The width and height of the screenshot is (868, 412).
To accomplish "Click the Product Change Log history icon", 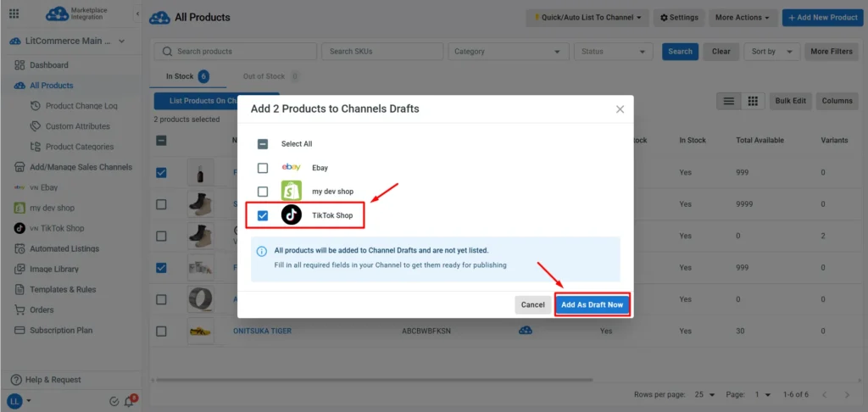I will [x=36, y=106].
